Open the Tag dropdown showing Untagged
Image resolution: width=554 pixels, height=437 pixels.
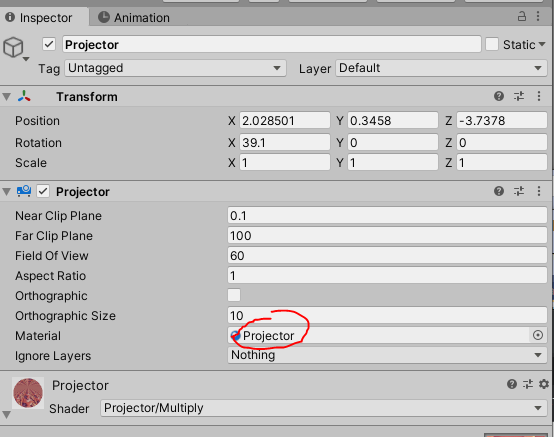pyautogui.click(x=175, y=68)
